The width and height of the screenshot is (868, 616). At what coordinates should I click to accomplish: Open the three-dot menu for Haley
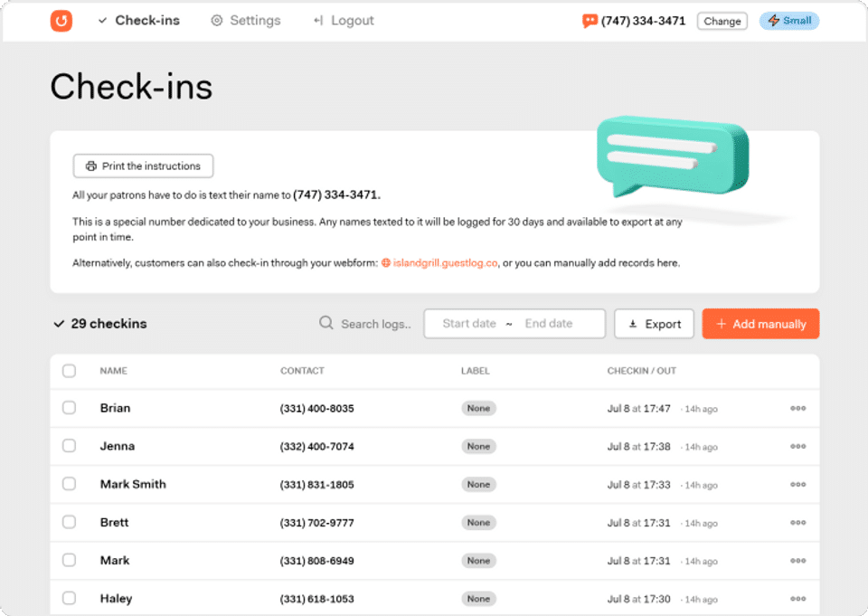pyautogui.click(x=797, y=598)
